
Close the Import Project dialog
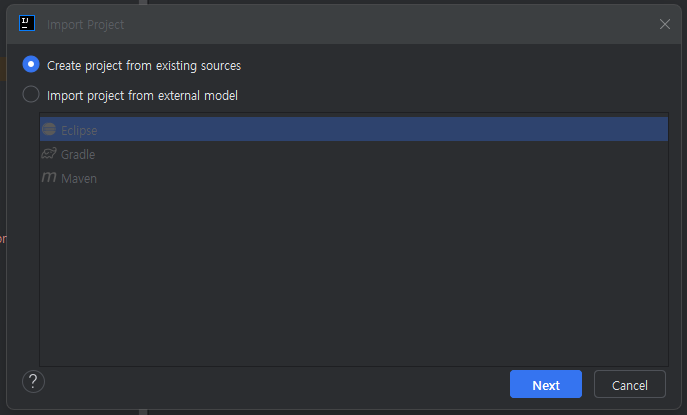665,25
